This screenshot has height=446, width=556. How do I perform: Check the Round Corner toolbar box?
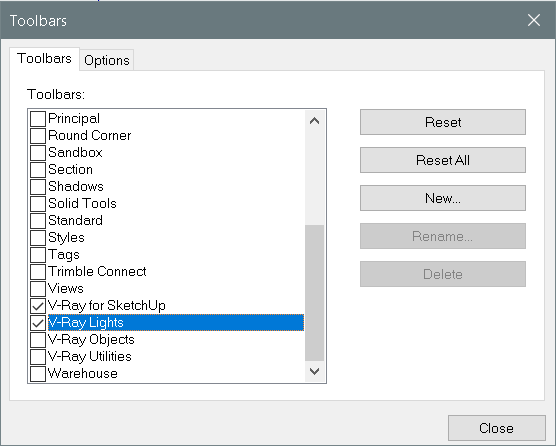click(x=38, y=135)
